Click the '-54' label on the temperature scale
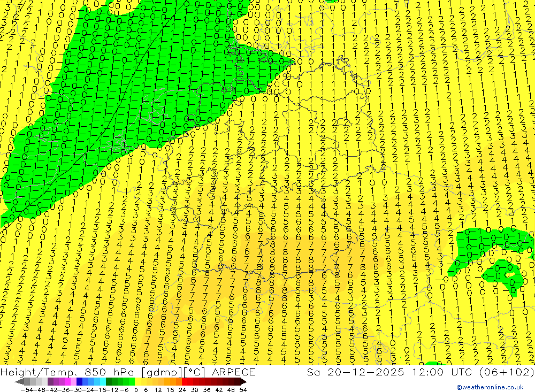This screenshot has height=392, width=535. pos(27,390)
